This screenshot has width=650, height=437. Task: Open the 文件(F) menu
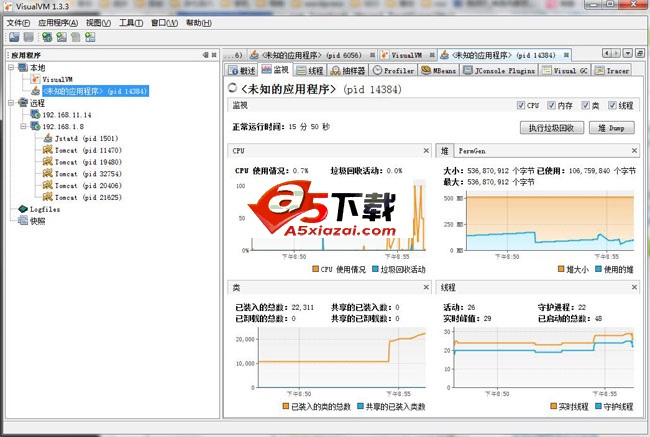18,23
